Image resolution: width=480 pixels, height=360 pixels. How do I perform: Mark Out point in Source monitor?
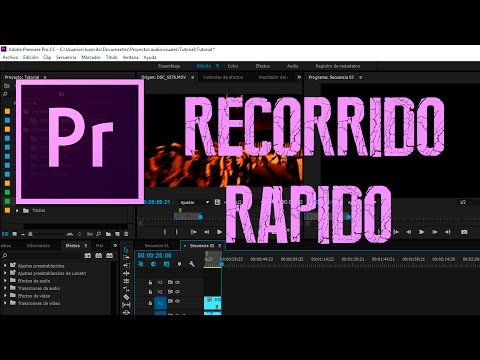click(177, 232)
